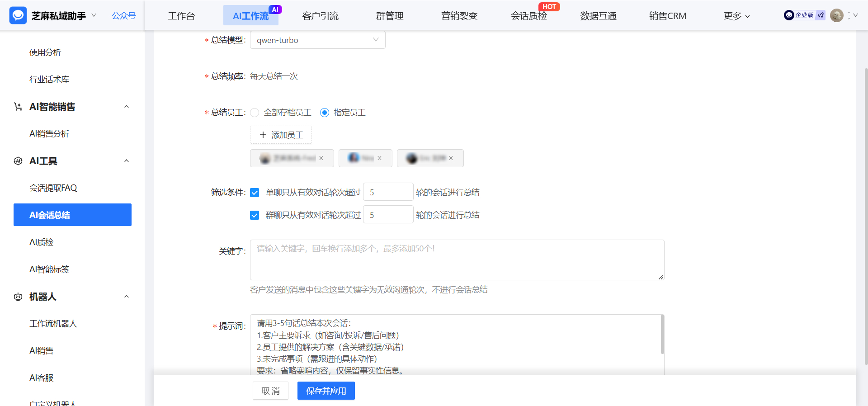The width and height of the screenshot is (868, 406).
Task: Open the user avatar in the top-right
Action: click(837, 15)
